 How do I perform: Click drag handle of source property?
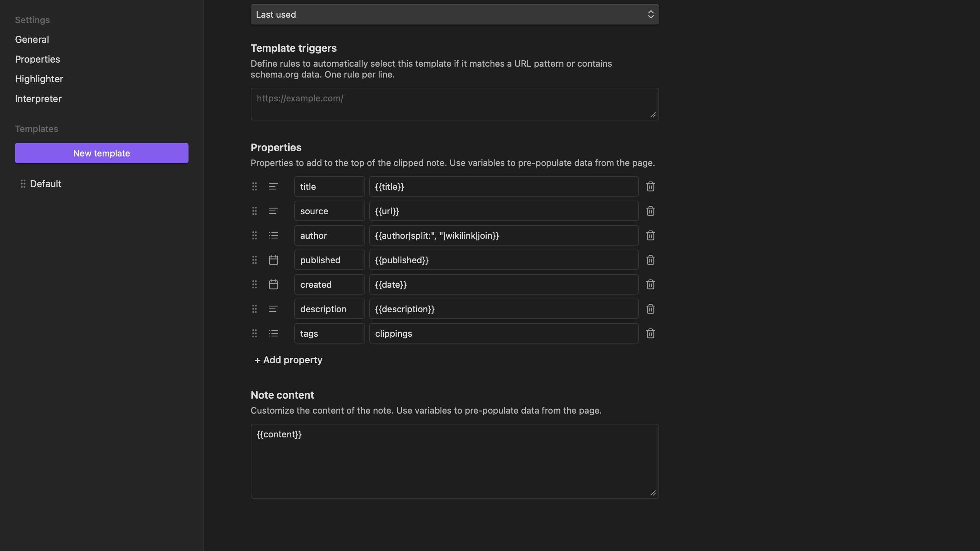(x=255, y=211)
